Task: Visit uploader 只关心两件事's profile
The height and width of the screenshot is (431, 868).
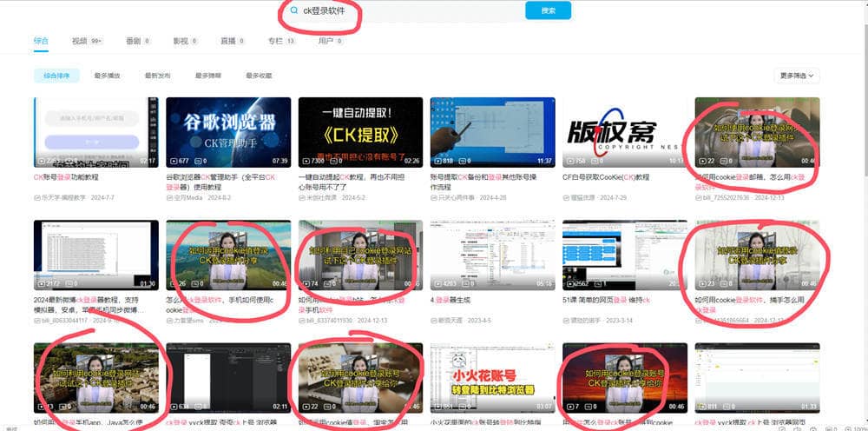Action: click(x=457, y=198)
